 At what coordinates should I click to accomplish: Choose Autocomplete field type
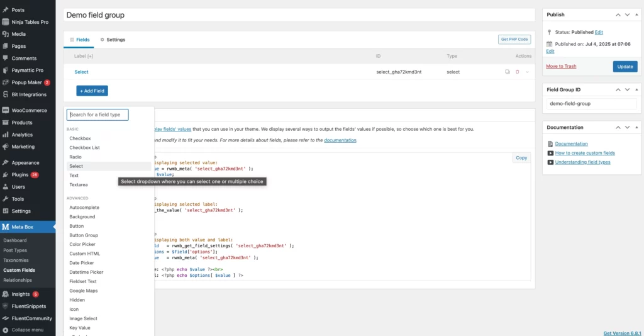(84, 208)
